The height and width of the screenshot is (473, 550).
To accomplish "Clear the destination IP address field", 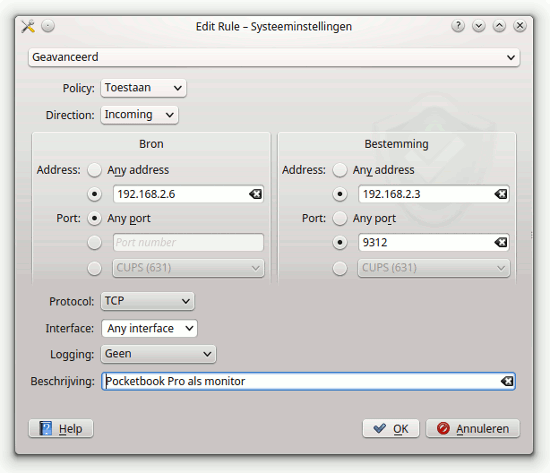I will click(x=501, y=194).
